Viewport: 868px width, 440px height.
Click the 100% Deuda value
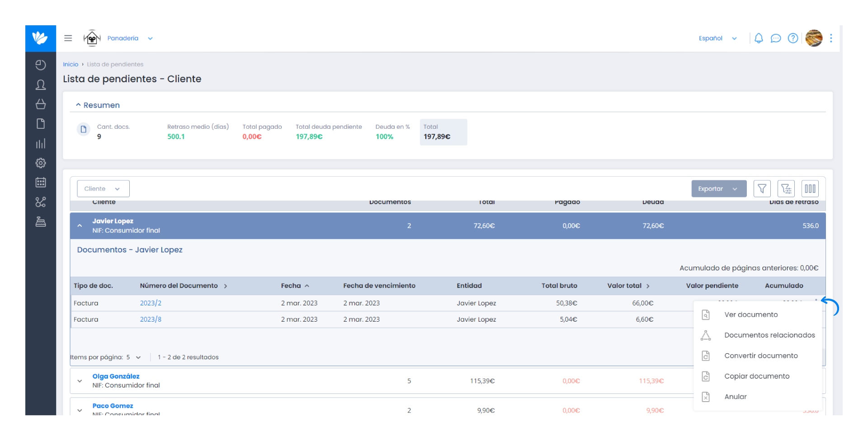pyautogui.click(x=384, y=137)
